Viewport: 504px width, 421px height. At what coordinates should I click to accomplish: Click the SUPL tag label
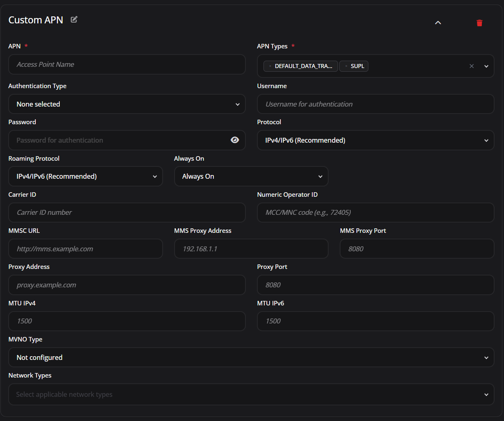tap(357, 66)
